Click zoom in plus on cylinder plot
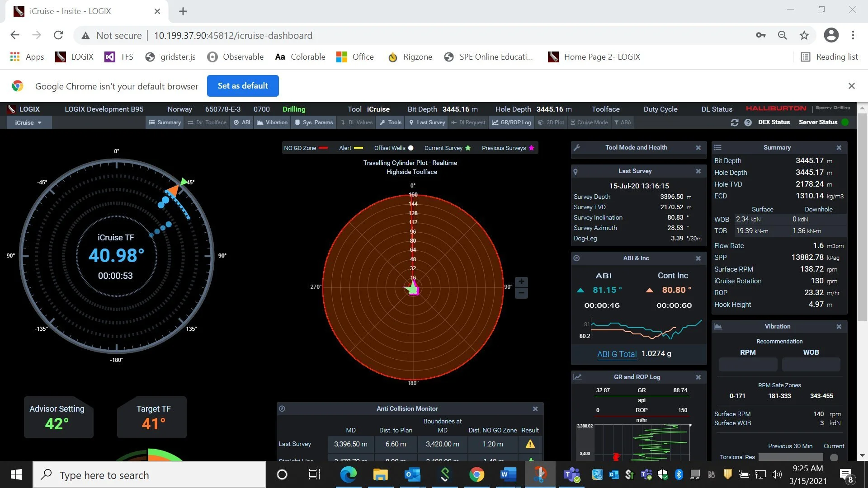The height and width of the screenshot is (488, 868). (521, 282)
